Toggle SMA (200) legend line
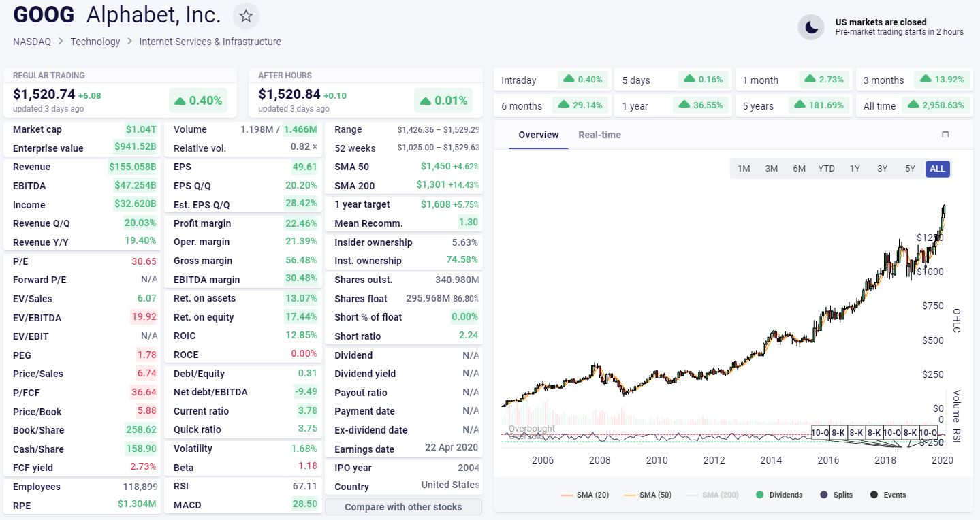 click(x=712, y=495)
